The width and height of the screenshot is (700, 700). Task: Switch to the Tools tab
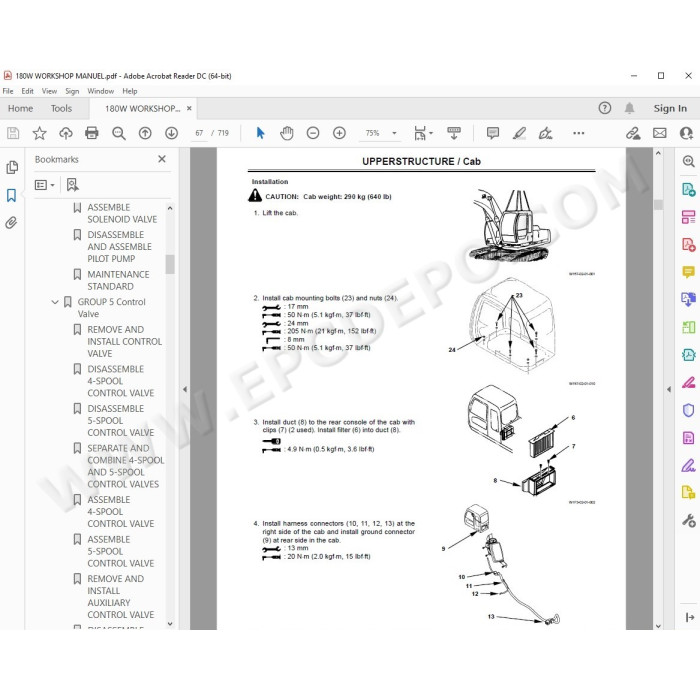coord(61,108)
